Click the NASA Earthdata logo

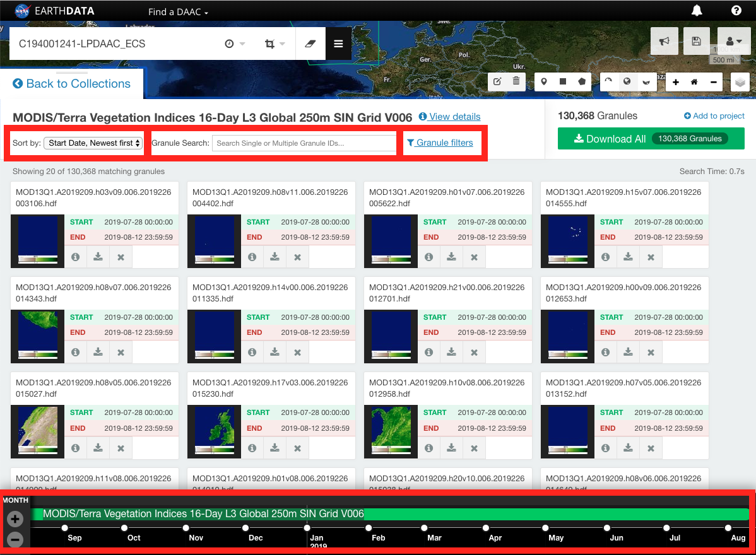pos(54,11)
